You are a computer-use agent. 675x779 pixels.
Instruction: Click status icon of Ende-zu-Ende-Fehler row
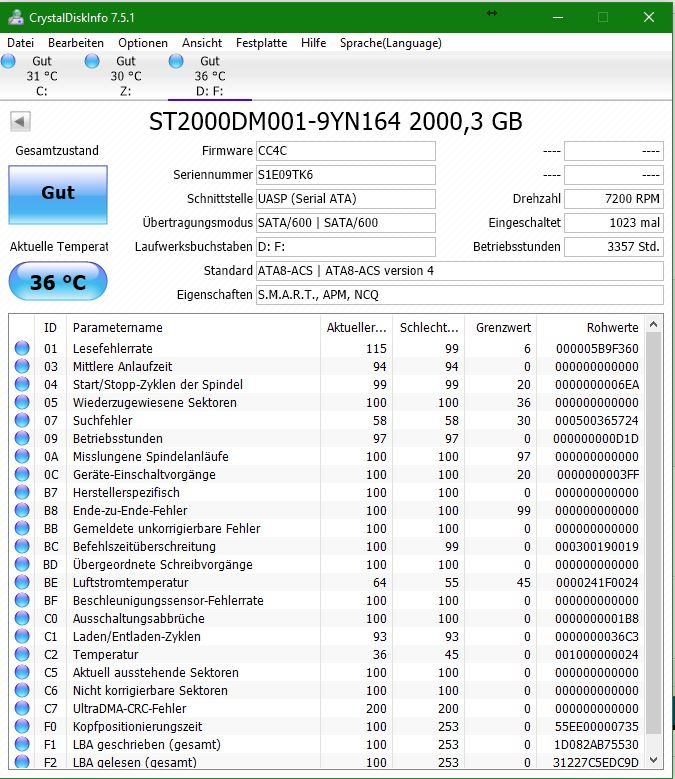(22, 510)
